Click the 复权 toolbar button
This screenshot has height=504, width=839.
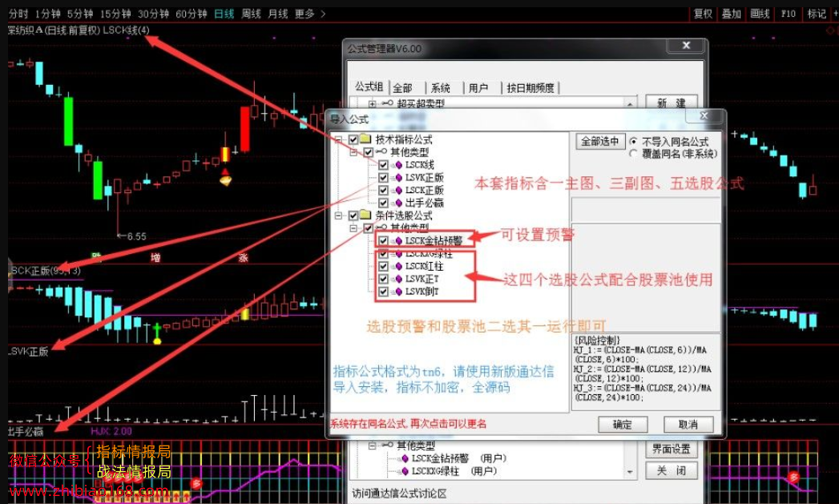coord(703,14)
